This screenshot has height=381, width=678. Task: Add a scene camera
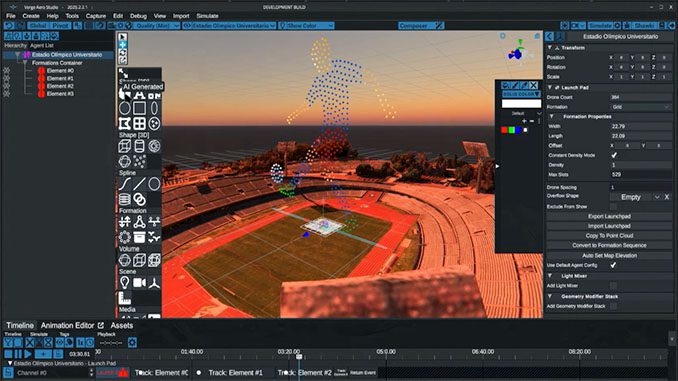tap(139, 282)
